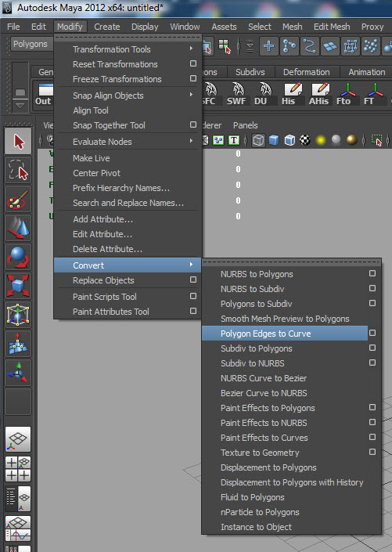Open NURBS to Polygons option box
The height and width of the screenshot is (552, 392).
[x=372, y=273]
